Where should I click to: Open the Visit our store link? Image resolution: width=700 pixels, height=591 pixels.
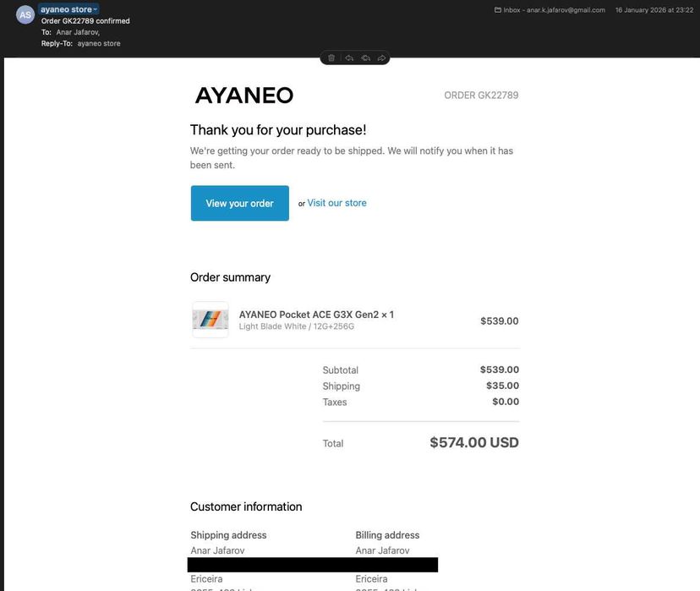pyautogui.click(x=336, y=203)
